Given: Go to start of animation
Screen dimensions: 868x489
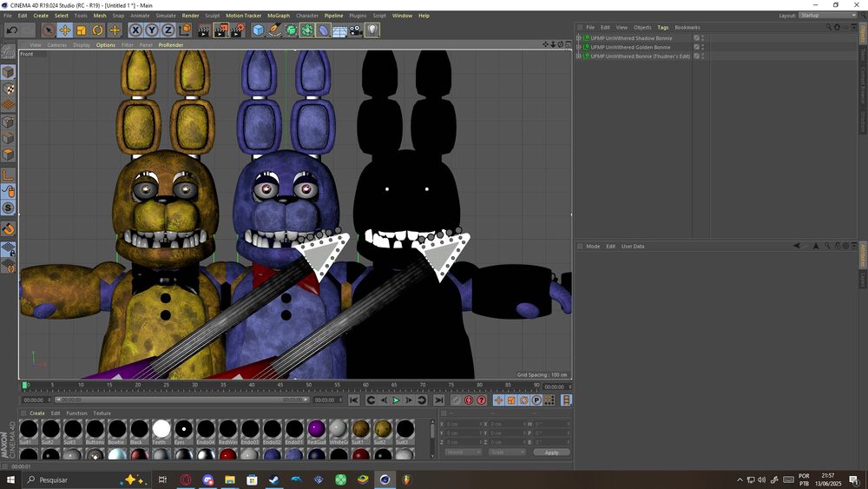Looking at the screenshot, I should click(354, 400).
